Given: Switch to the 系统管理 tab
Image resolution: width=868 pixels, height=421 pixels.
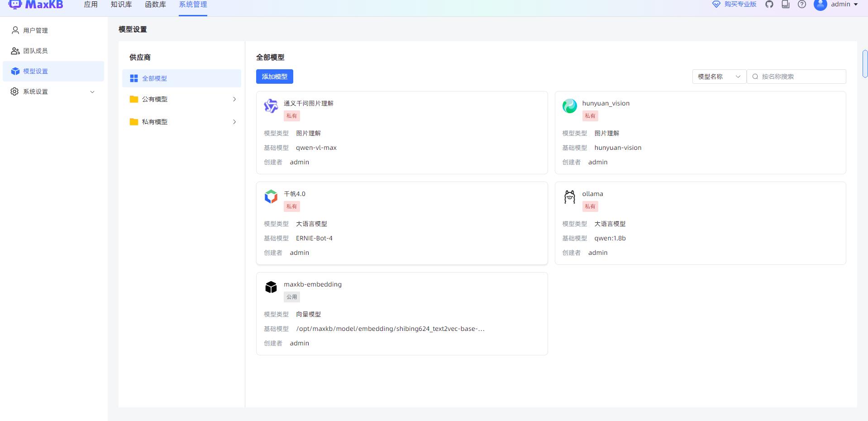Looking at the screenshot, I should (193, 5).
